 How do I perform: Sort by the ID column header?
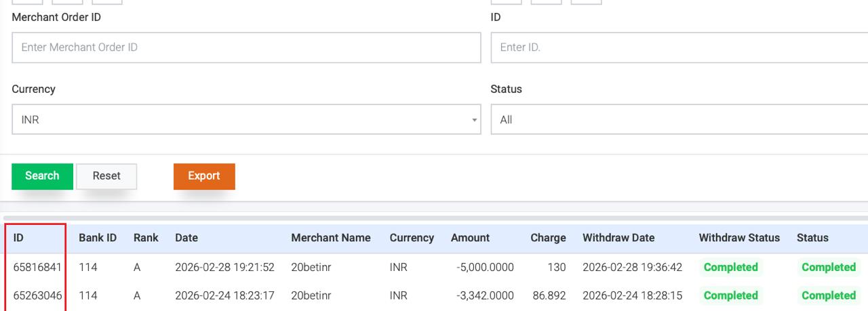(19, 238)
